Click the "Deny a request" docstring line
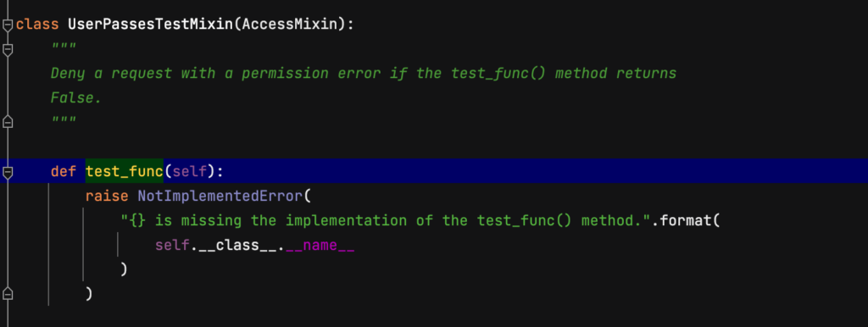This screenshot has height=327, width=868. tap(364, 74)
